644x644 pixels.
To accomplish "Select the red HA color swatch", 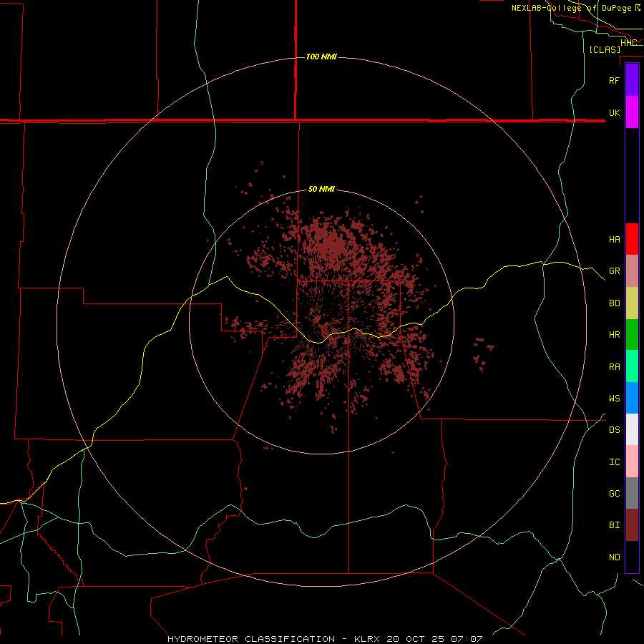I will click(632, 239).
